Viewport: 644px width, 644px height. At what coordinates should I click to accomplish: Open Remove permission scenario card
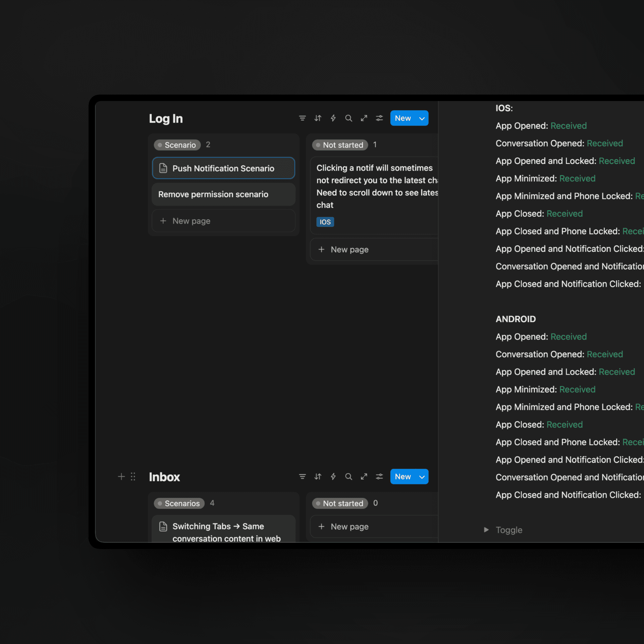(x=213, y=194)
